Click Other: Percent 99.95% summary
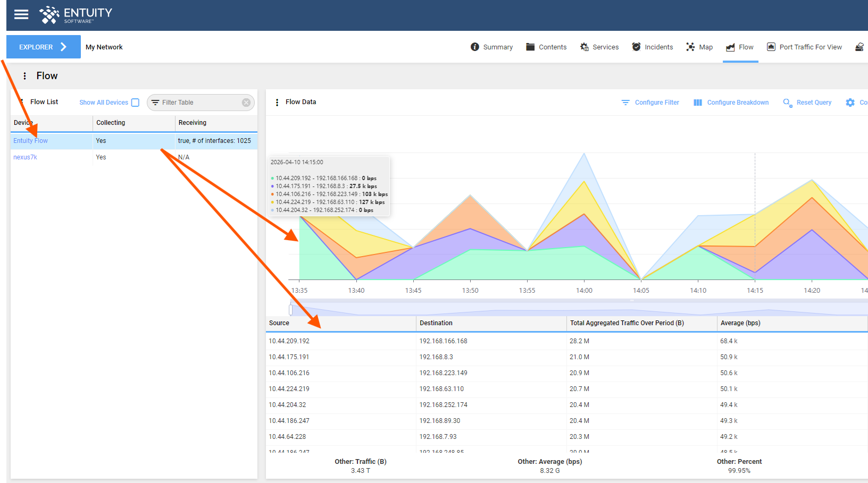The image size is (868, 483). (739, 466)
